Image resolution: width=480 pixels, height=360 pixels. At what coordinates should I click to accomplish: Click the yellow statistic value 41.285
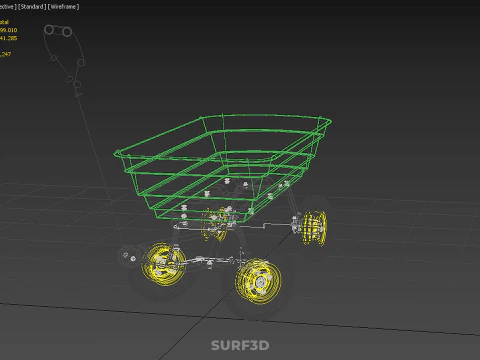(8, 38)
